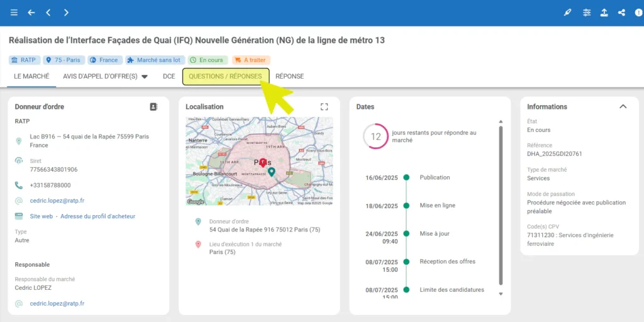Select the Réponse tab

(289, 77)
